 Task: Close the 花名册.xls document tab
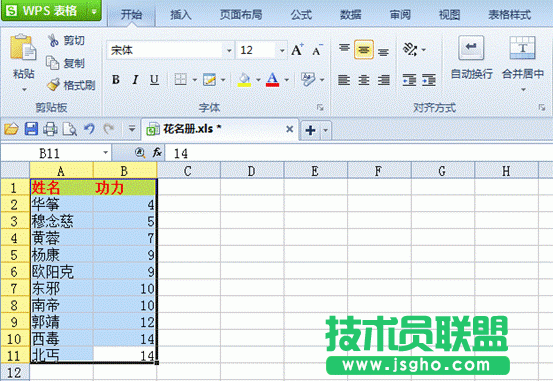point(290,129)
